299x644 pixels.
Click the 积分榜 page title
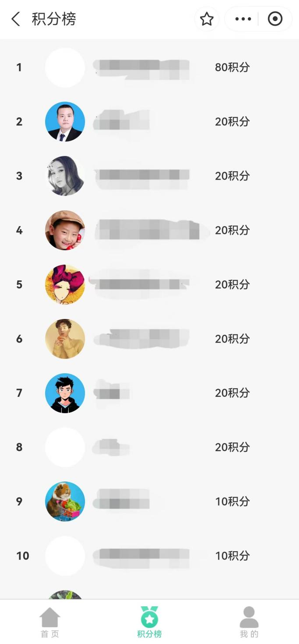(x=54, y=19)
